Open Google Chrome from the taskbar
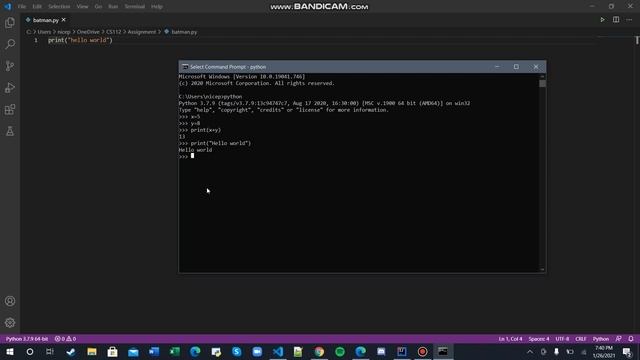The width and height of the screenshot is (640, 360). pyautogui.click(x=319, y=351)
